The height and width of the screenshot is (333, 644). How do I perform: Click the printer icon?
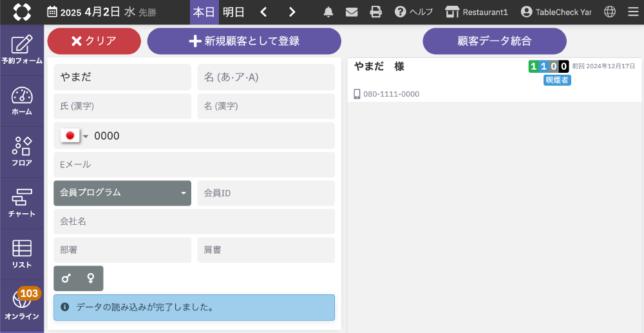[376, 12]
